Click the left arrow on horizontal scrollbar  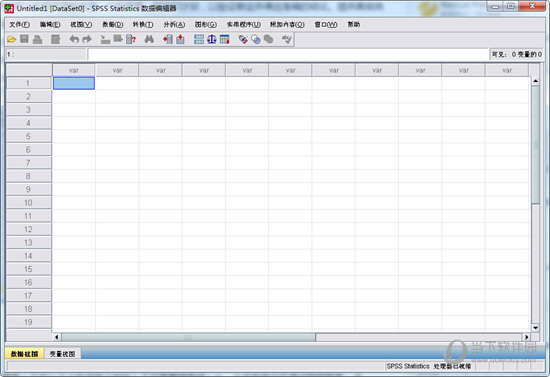57,337
